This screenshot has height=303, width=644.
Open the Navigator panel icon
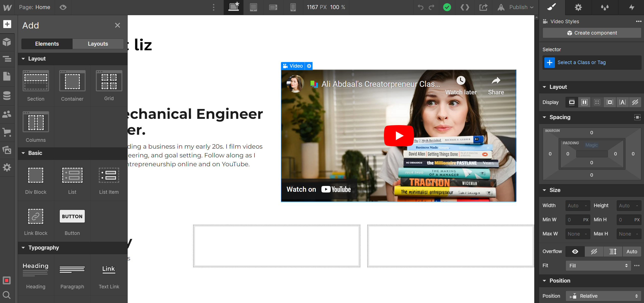pyautogui.click(x=7, y=59)
